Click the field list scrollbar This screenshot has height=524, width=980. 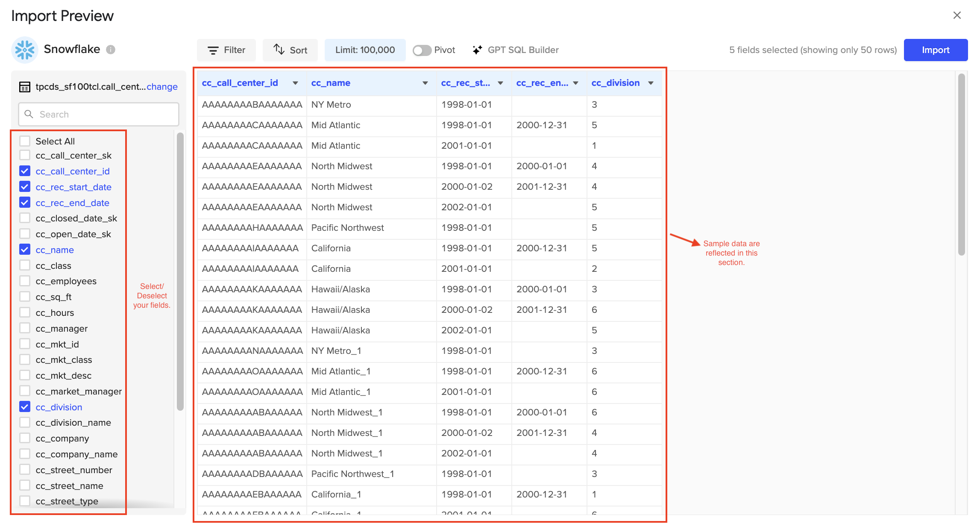click(180, 271)
